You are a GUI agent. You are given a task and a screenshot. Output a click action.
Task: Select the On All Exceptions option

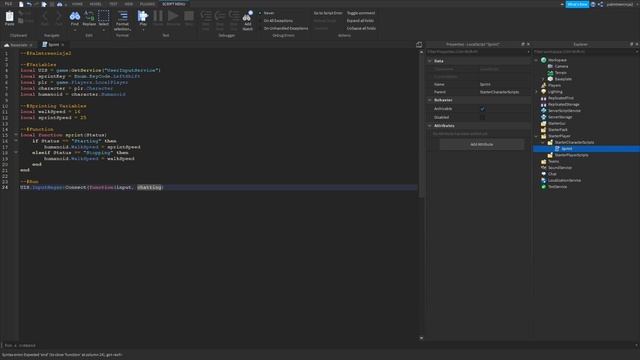[276, 21]
